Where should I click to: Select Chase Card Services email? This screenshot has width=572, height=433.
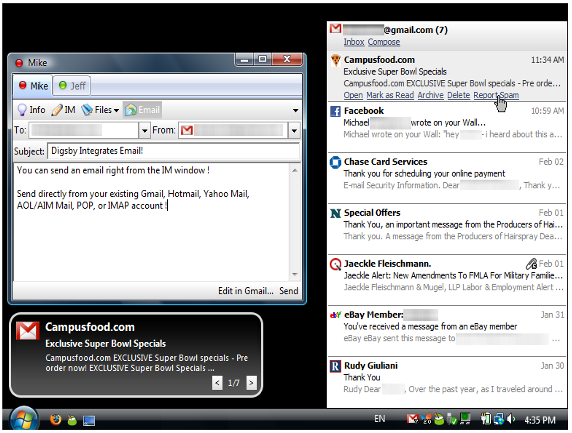pos(447,178)
